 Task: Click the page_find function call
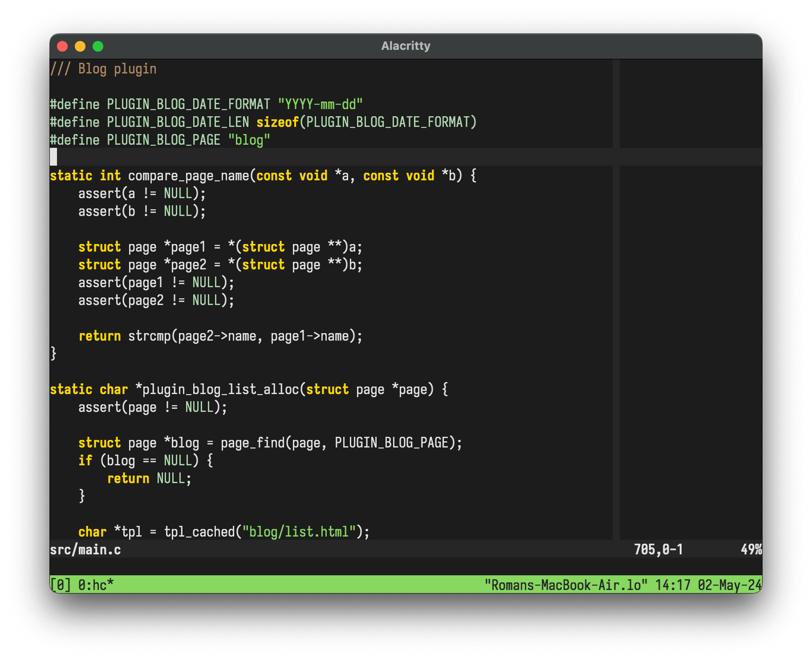(252, 443)
